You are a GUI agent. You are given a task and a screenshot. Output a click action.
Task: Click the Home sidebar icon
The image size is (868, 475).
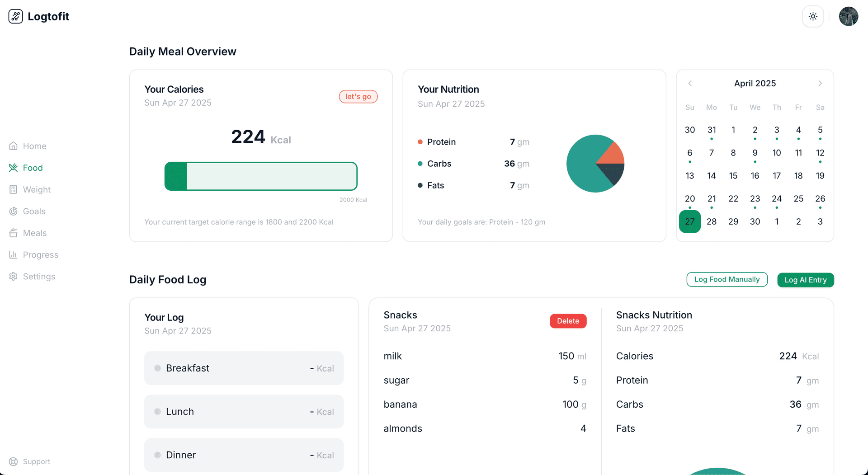tap(14, 146)
